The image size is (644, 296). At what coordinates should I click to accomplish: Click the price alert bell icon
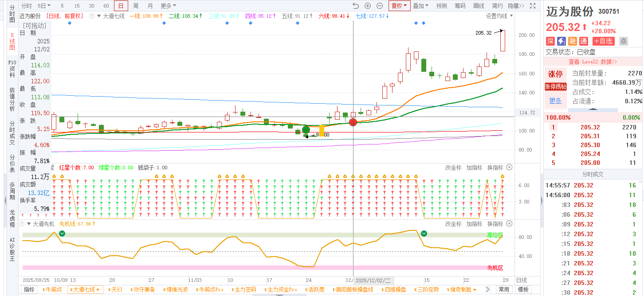(x=623, y=41)
